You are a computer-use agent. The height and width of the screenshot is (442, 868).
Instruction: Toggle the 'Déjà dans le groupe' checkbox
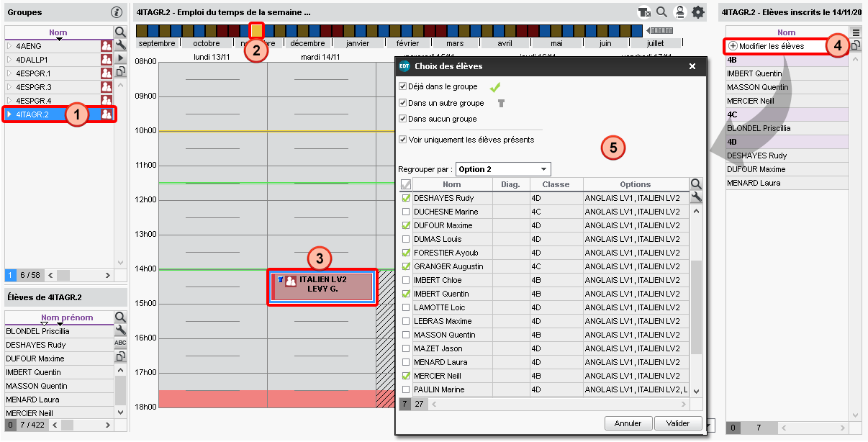click(403, 86)
